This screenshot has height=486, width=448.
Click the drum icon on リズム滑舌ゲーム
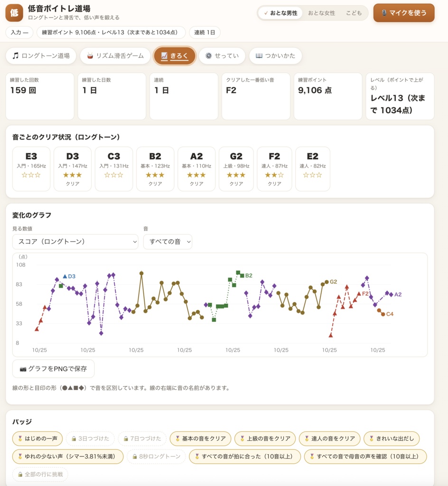(90, 56)
